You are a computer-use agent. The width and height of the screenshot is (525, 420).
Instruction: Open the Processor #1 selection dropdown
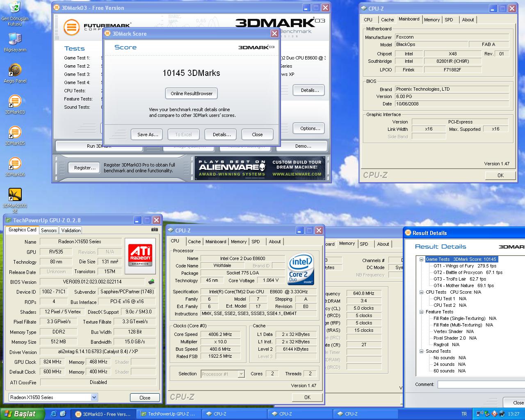click(223, 374)
